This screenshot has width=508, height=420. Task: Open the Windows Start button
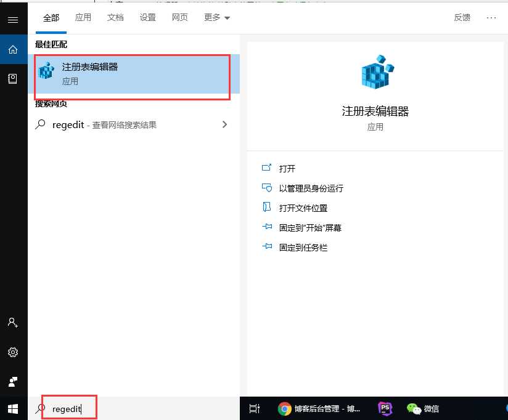point(13,409)
